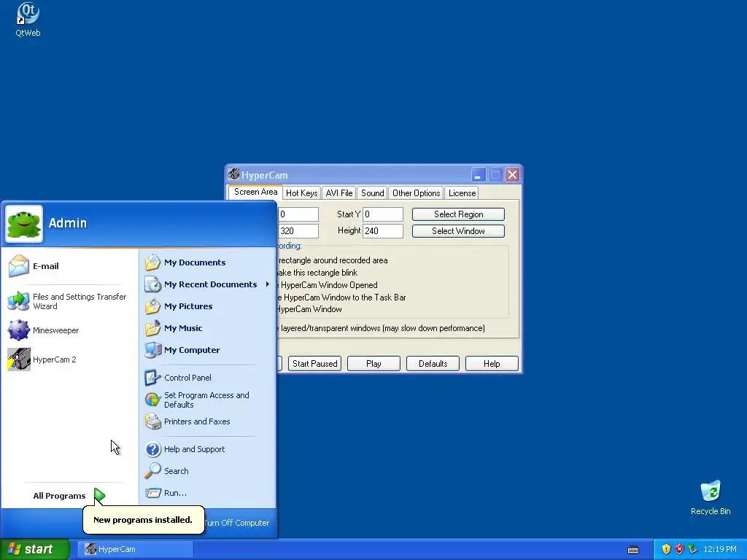Click the yellow security shield tray icon
This screenshot has width=747, height=560.
point(666,549)
